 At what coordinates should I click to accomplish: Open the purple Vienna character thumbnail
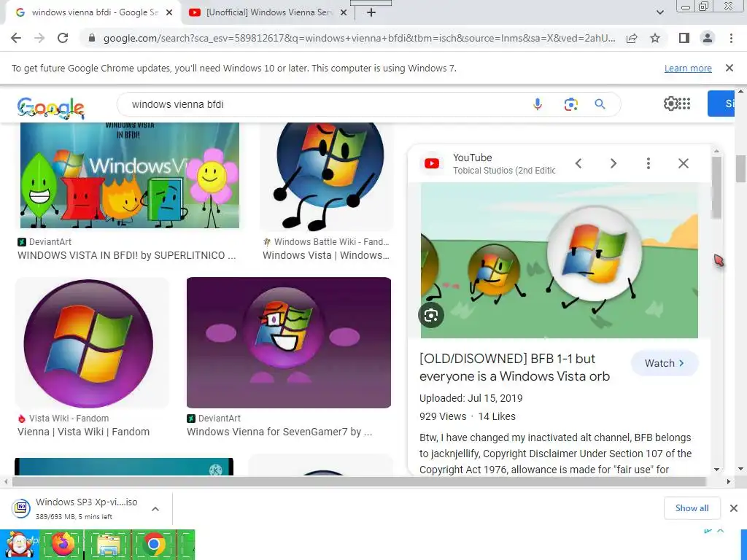click(289, 343)
